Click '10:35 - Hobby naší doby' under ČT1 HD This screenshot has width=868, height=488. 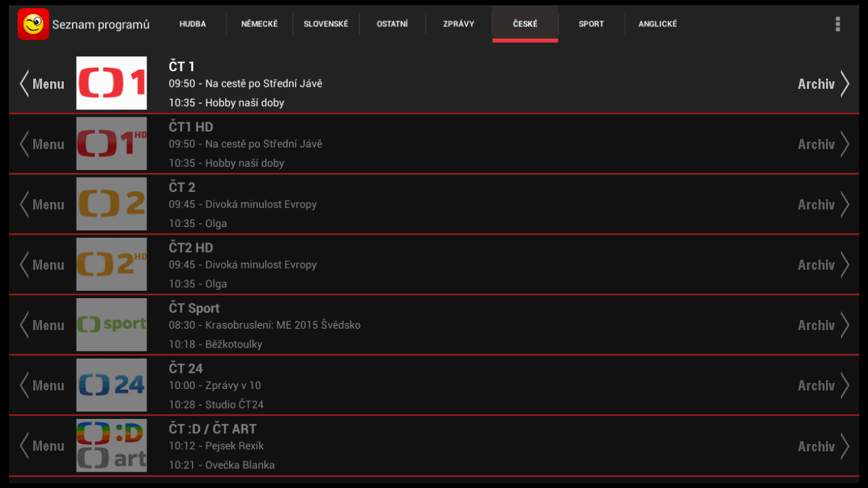[226, 163]
